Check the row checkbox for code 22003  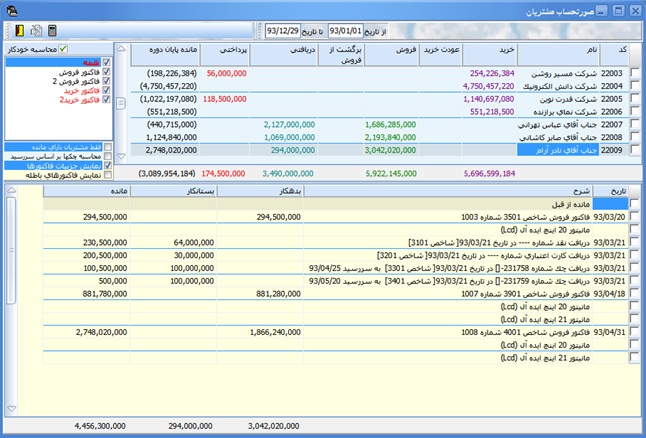pyautogui.click(x=634, y=73)
